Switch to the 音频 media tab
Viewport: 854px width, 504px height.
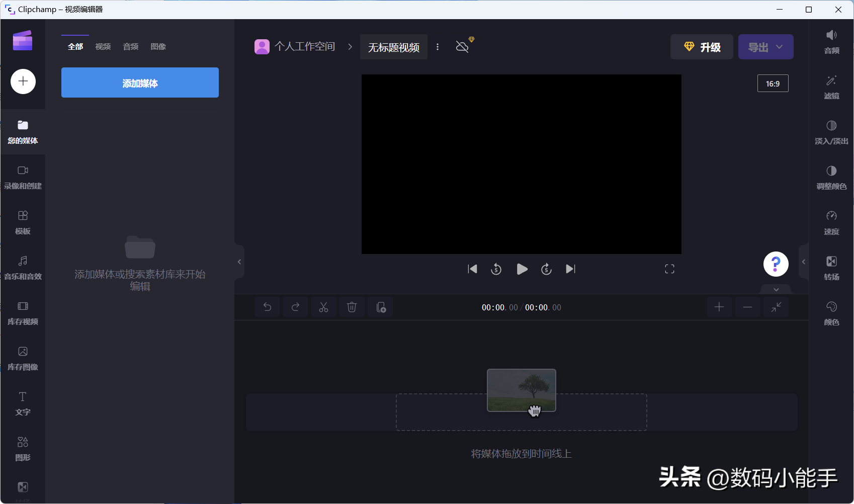coord(131,46)
